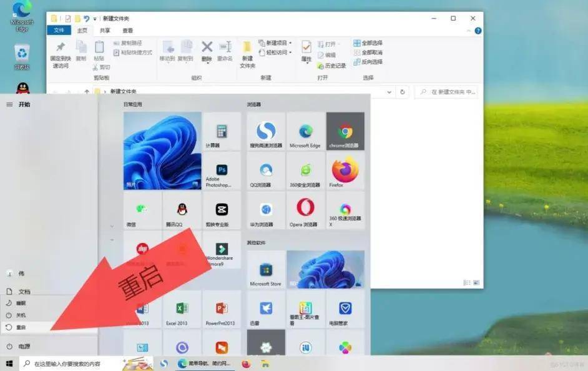Launch Adobe Photoshop from Start menu tiles
The height and width of the screenshot is (371, 588).
(222, 172)
